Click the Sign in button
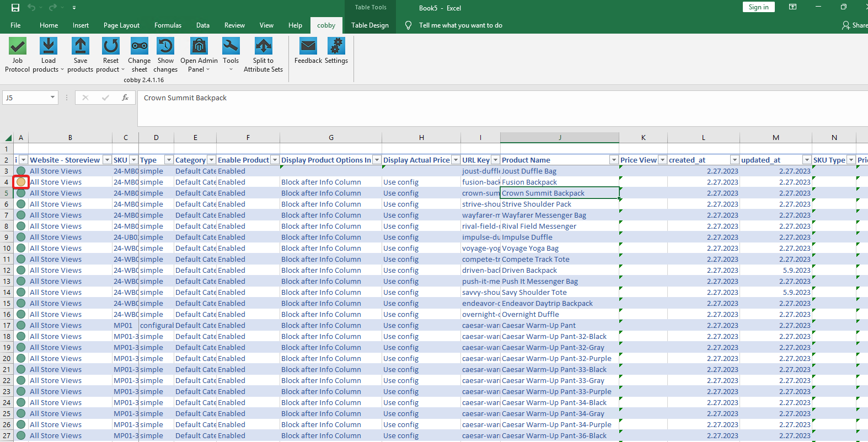Screen dimensions: 868x442 tap(758, 7)
